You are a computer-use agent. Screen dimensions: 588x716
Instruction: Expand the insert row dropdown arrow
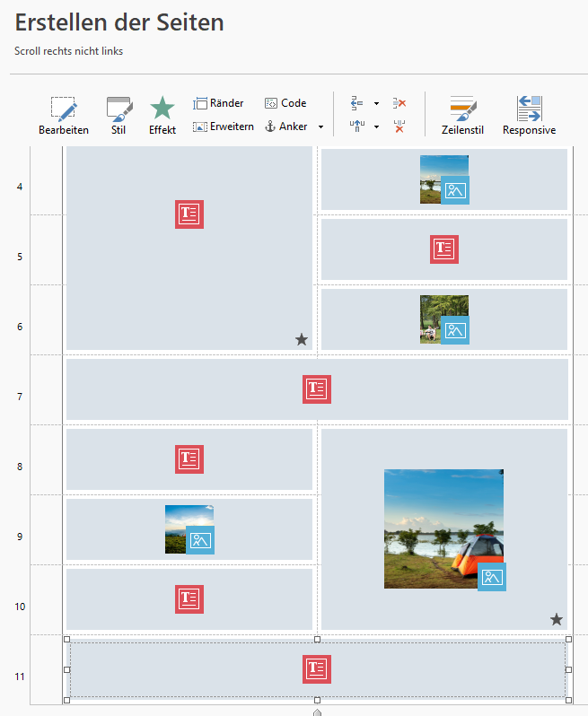376,104
